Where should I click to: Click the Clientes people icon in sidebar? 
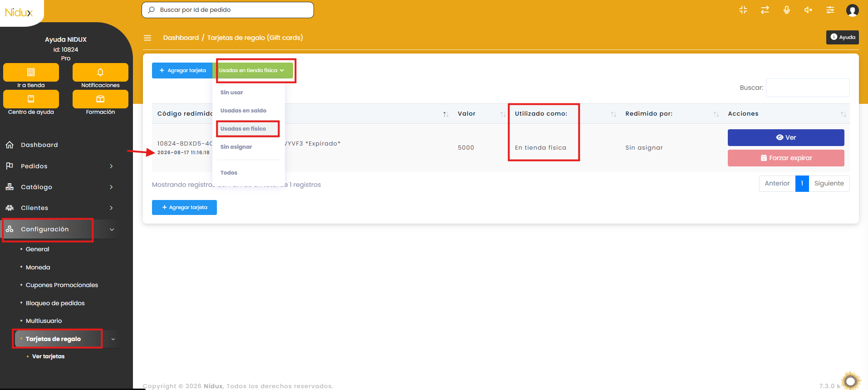pos(10,208)
